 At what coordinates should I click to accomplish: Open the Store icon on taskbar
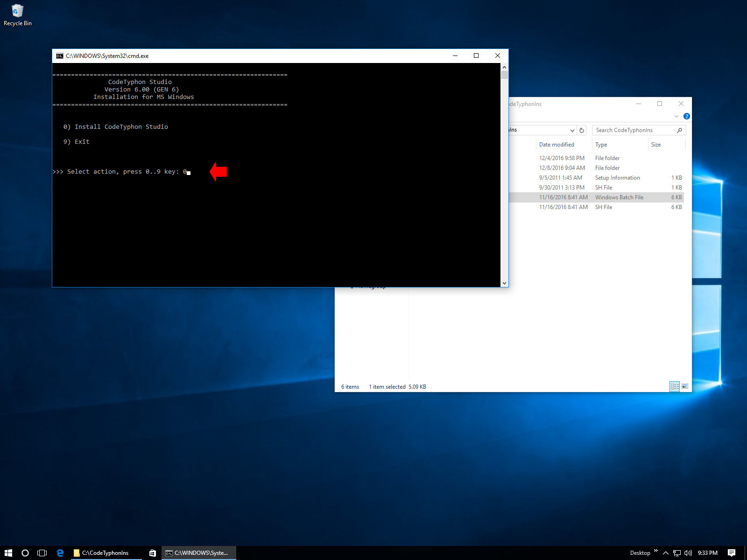[152, 553]
